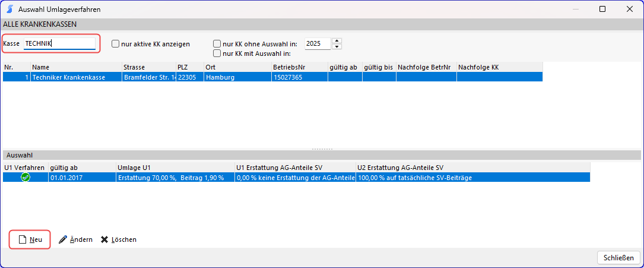Viewport: 644px width, 268px height.
Task: Click the 'Bramfelder Str.' cell
Action: 148,77
